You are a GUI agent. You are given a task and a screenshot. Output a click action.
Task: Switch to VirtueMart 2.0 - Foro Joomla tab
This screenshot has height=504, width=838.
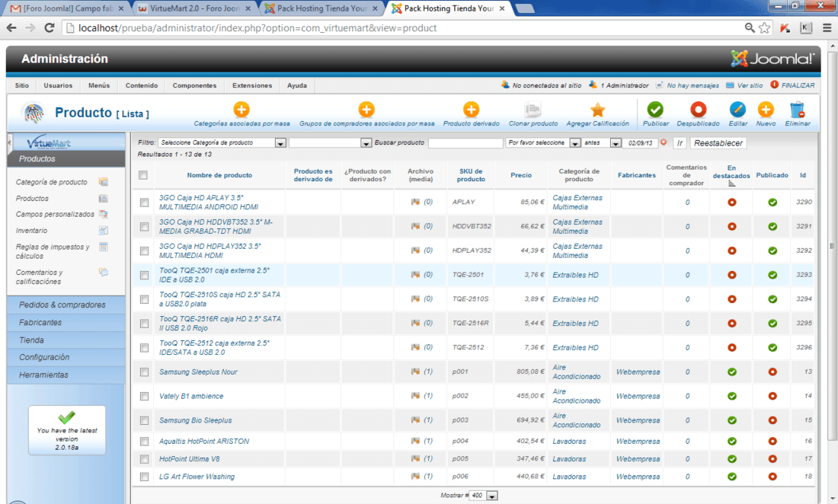point(194,8)
